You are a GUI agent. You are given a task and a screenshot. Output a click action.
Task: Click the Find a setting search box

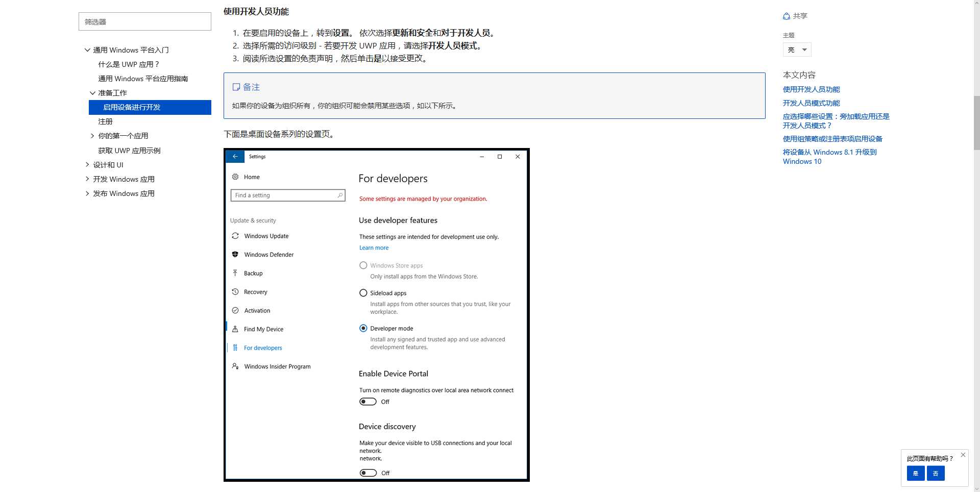point(288,195)
